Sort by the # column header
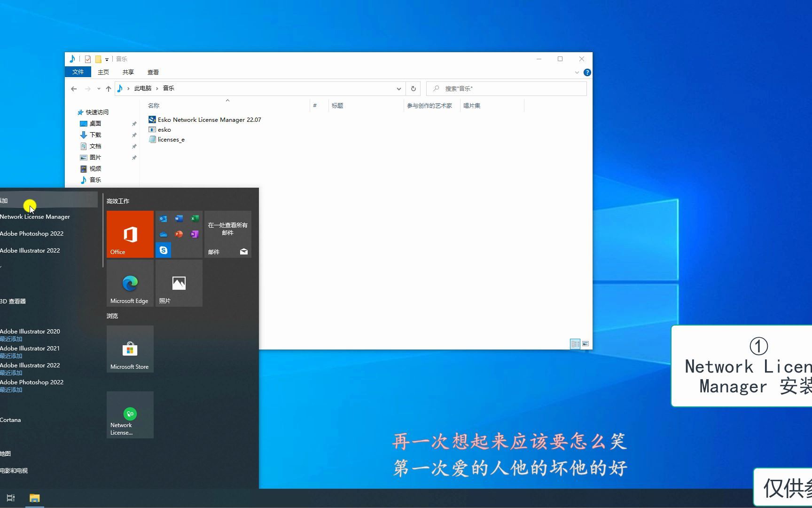 (319, 106)
